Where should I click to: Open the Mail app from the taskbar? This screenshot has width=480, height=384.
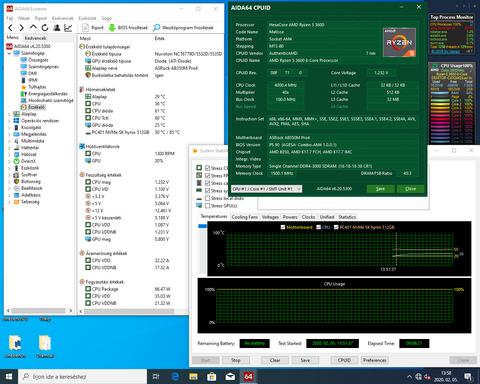tap(230, 377)
